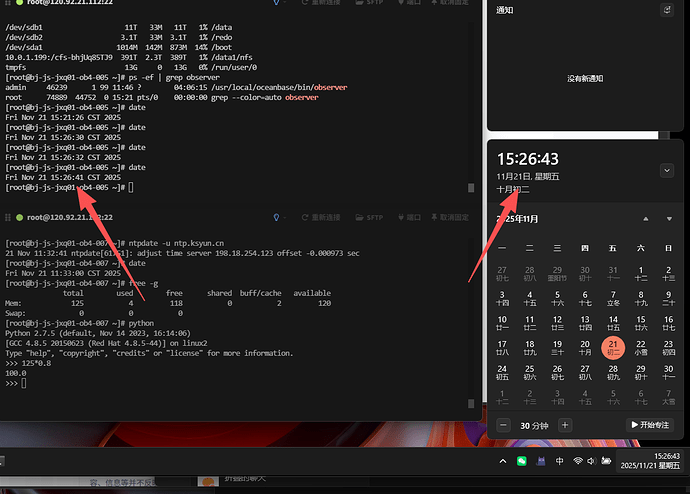The height and width of the screenshot is (494, 690).
Task: Decrease focus time with the minus button
Action: (x=505, y=425)
